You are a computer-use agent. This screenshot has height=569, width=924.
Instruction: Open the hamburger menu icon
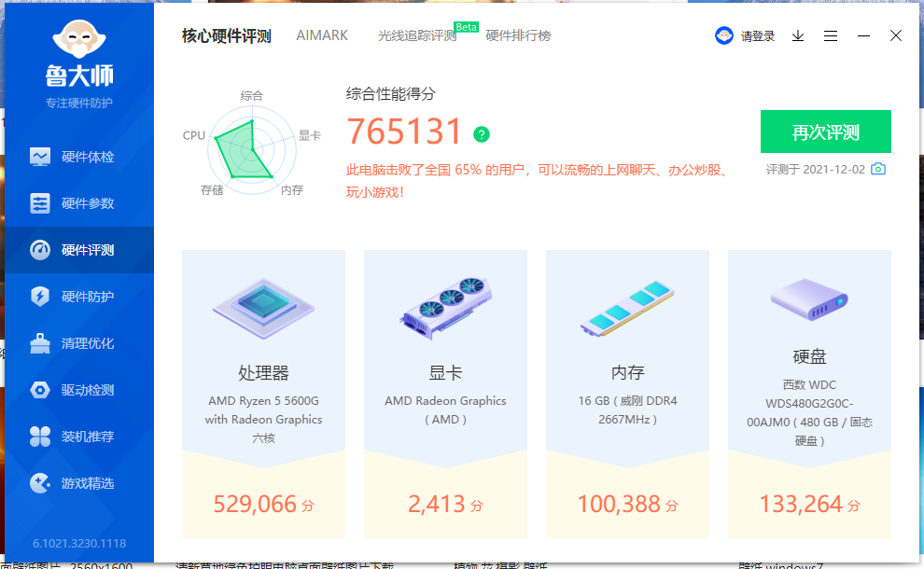831,36
